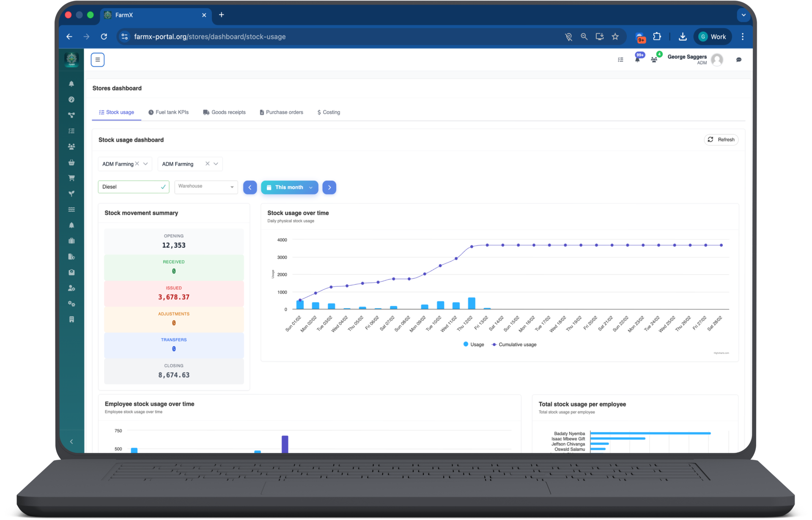Click the Refresh button

point(721,140)
